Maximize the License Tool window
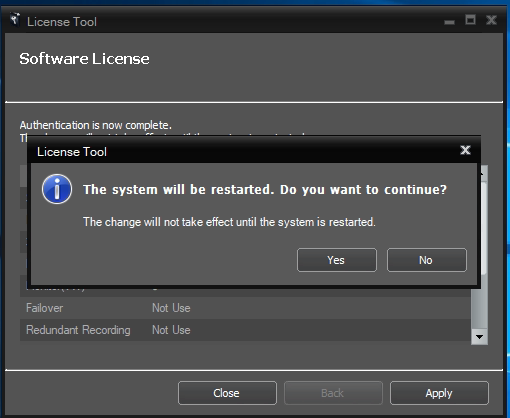The image size is (510, 418). point(470,20)
